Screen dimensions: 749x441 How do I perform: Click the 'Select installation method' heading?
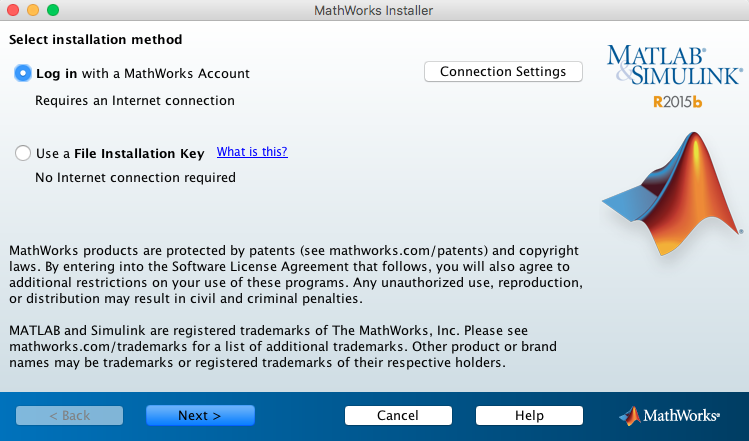[x=96, y=40]
